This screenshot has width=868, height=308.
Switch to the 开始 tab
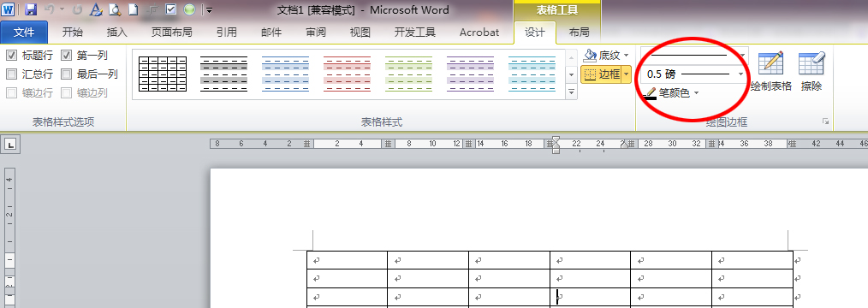click(x=73, y=33)
